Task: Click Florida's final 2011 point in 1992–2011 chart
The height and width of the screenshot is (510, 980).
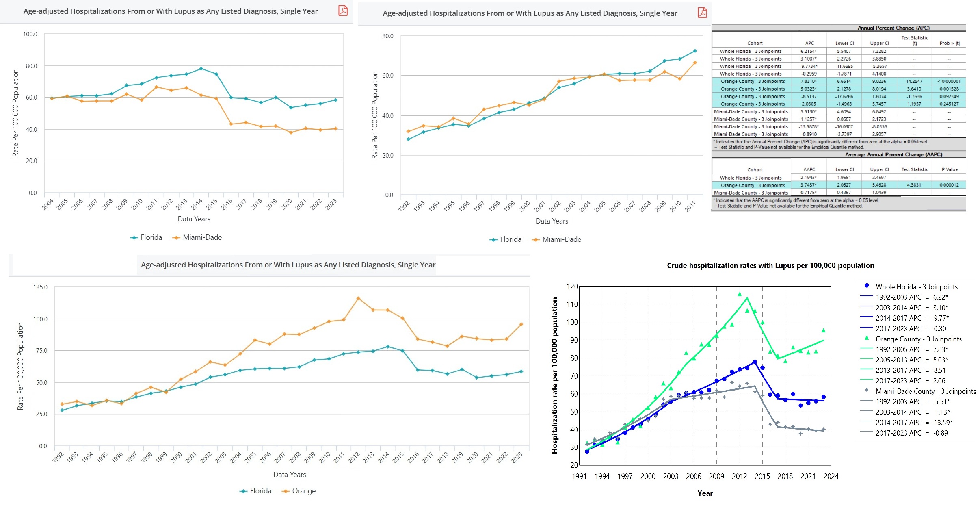Action: coord(695,51)
